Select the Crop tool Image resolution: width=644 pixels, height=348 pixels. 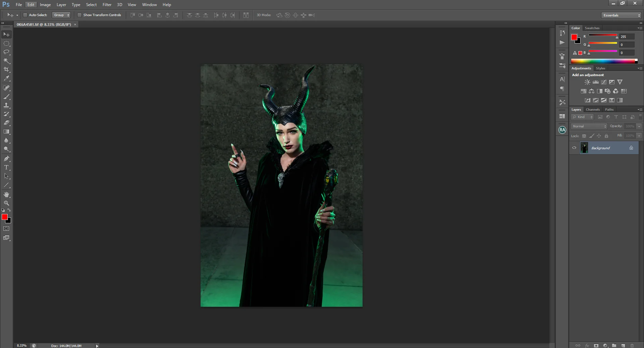click(6, 69)
